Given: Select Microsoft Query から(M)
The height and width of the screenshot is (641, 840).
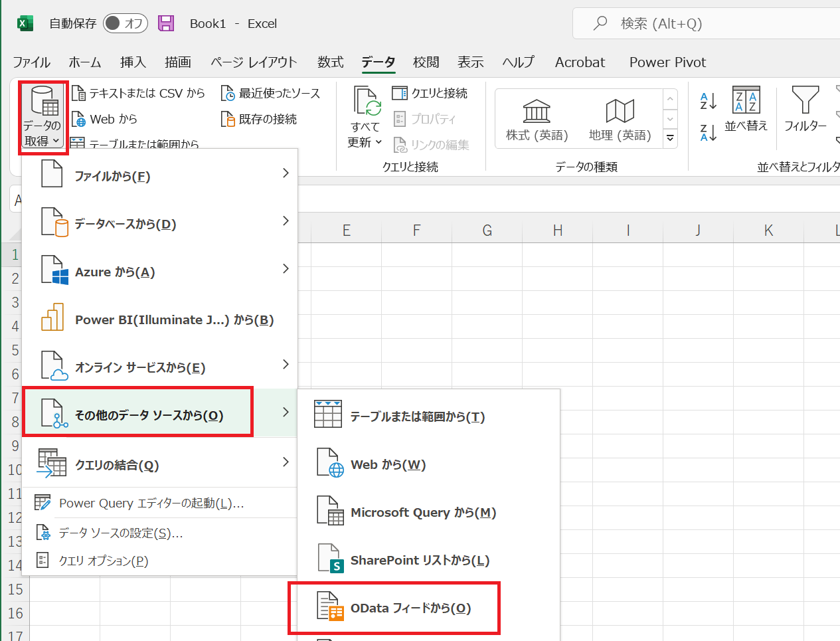Looking at the screenshot, I should coord(429,511).
